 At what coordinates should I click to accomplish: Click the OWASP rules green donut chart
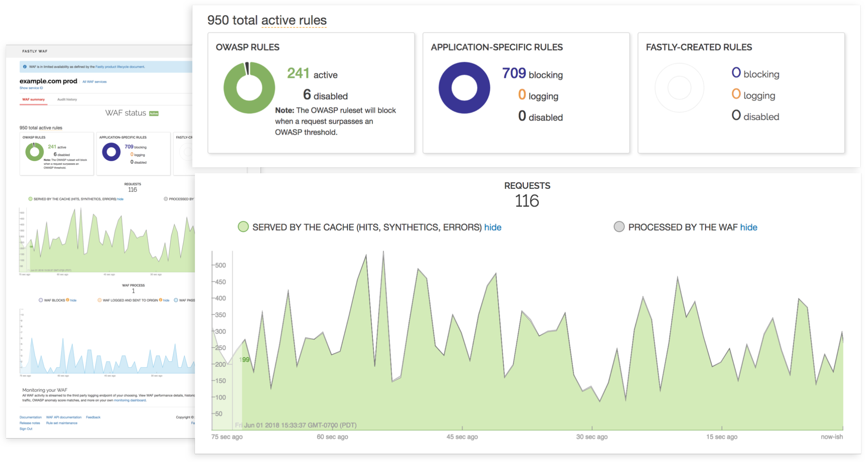coord(249,87)
